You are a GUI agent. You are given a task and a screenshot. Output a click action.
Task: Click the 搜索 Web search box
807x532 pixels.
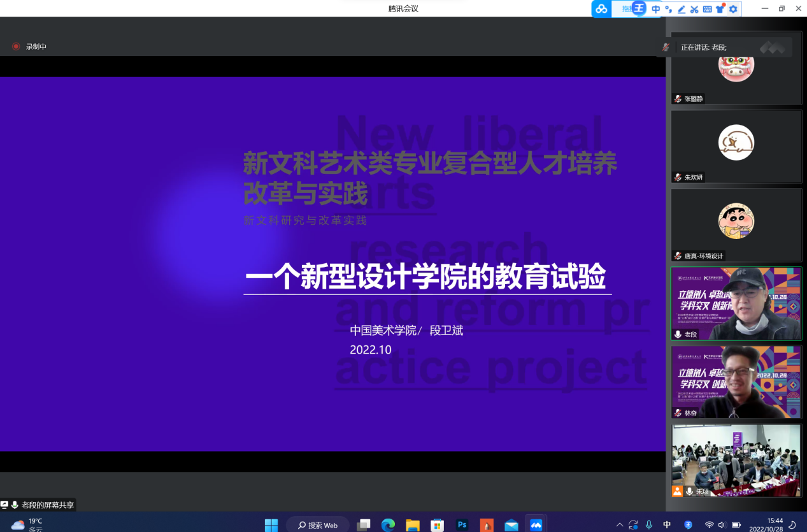tap(318, 525)
